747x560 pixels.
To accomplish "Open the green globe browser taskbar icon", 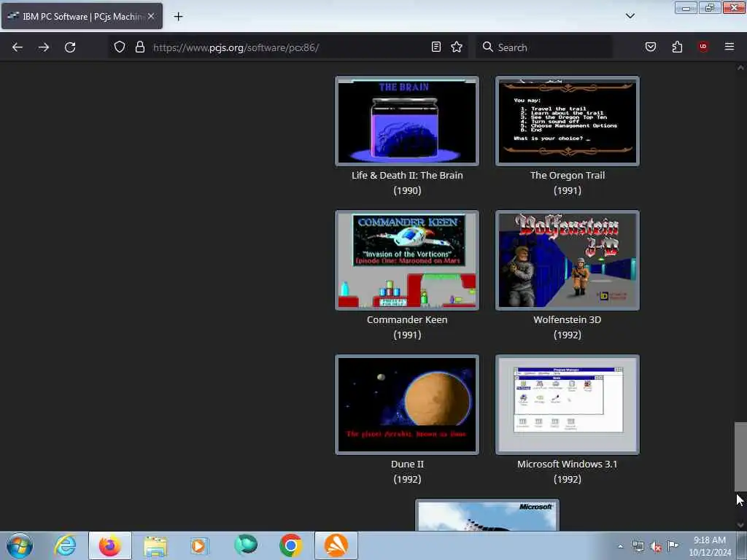I will coord(245,545).
